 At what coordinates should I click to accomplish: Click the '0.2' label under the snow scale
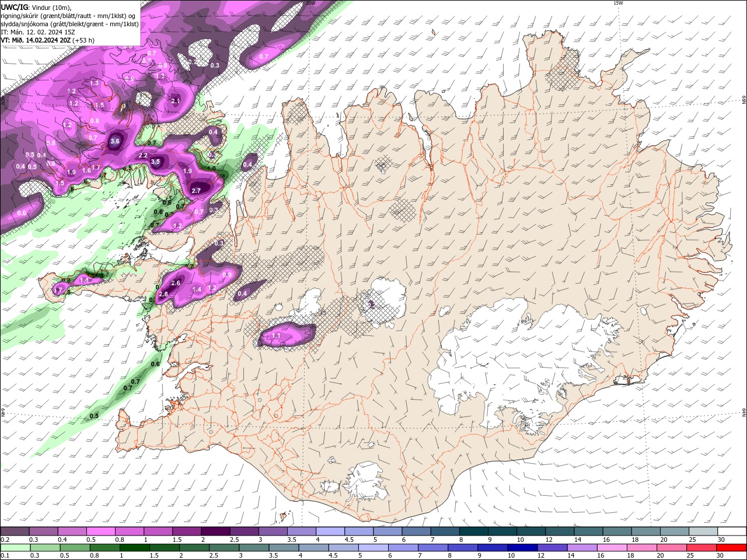tap(5, 540)
